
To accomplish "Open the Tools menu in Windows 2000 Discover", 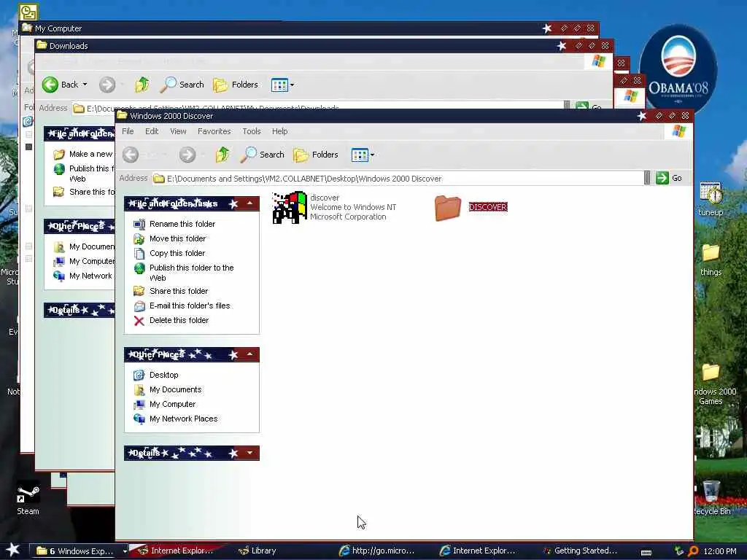I will click(251, 131).
